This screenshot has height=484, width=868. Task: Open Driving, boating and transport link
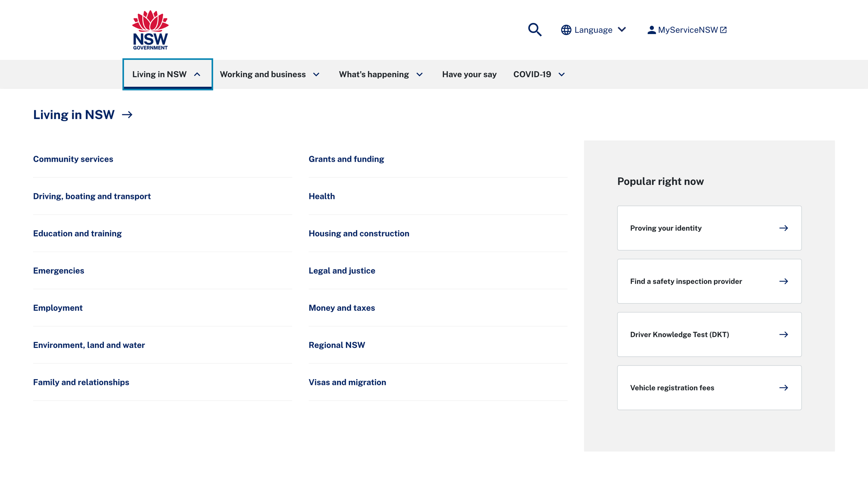point(92,196)
